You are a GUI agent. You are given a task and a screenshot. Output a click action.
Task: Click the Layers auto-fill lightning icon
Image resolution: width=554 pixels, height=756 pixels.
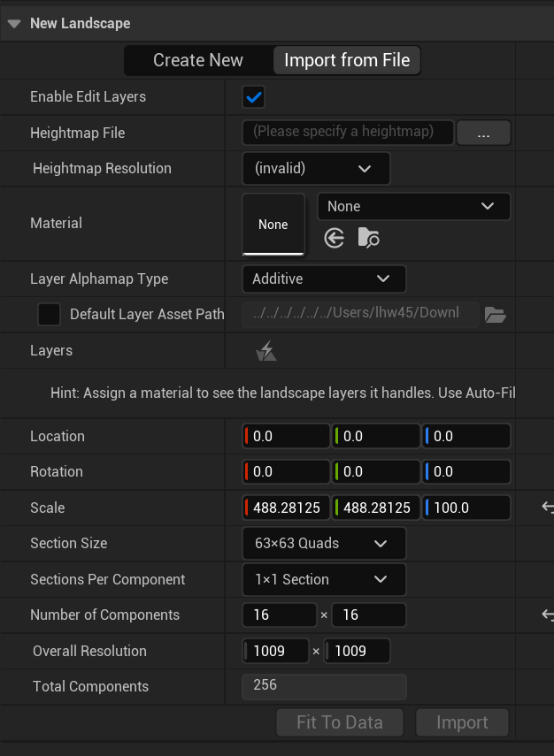click(265, 350)
